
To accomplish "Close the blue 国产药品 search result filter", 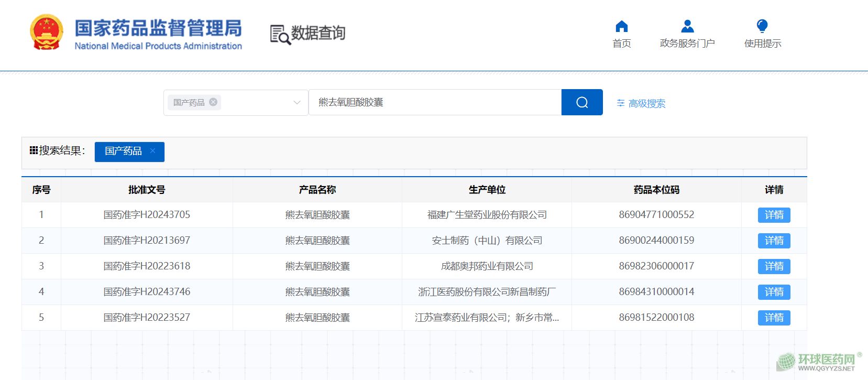I will click(x=152, y=151).
